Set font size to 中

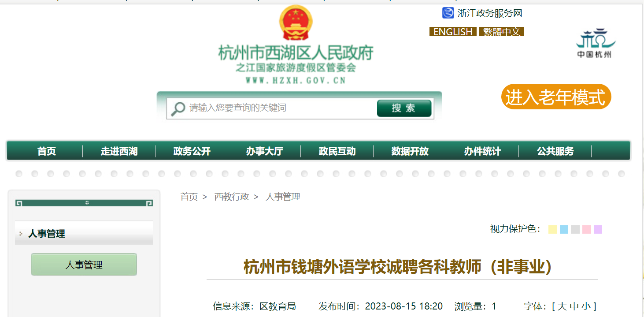click(x=574, y=306)
